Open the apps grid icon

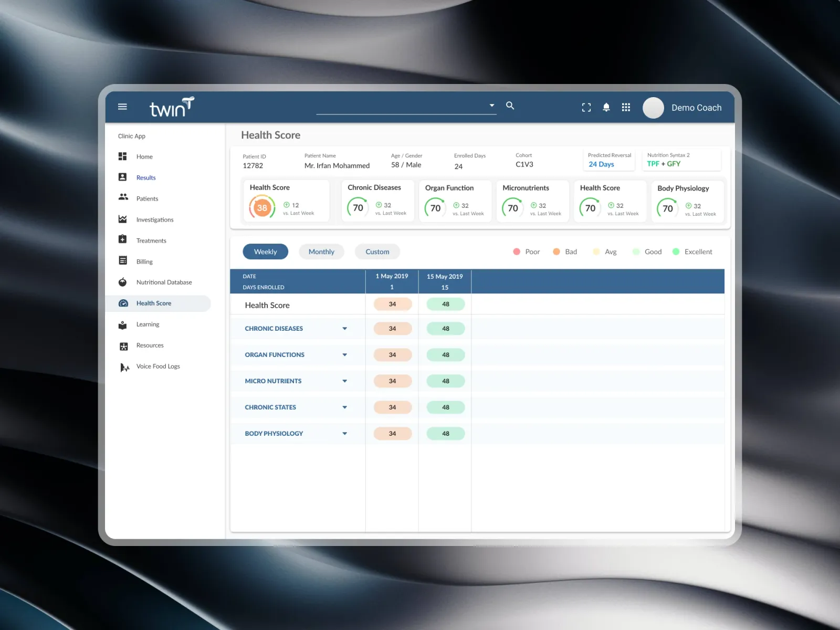point(626,107)
